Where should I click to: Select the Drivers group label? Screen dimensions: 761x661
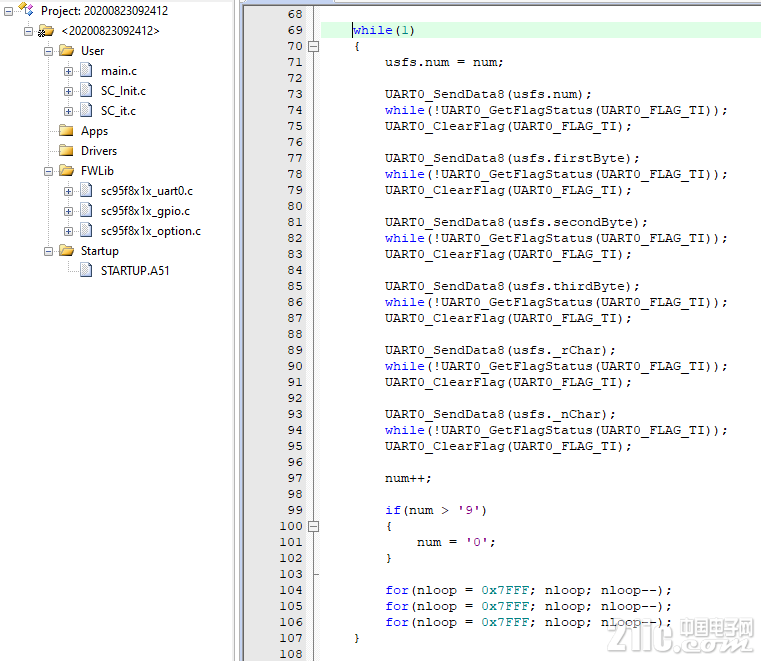coord(99,151)
